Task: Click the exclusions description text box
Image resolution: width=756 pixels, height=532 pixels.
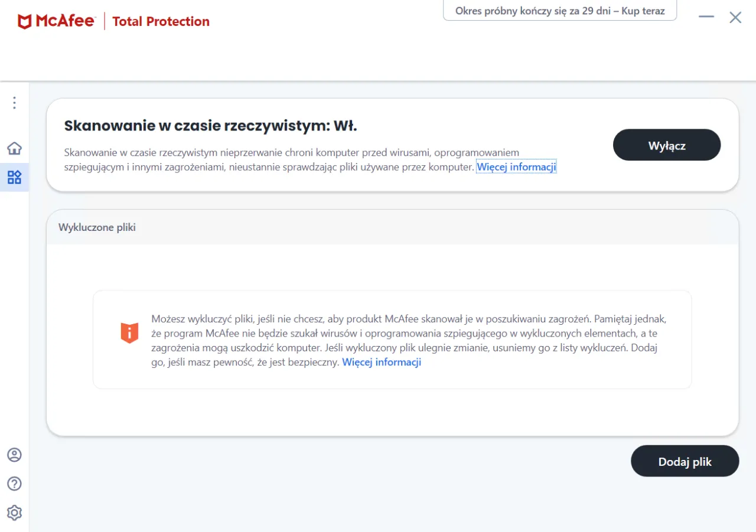Action: (392, 340)
